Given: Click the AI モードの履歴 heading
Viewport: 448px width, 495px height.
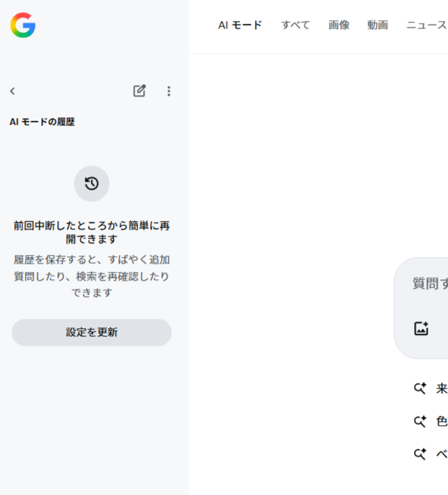Looking at the screenshot, I should pos(42,122).
